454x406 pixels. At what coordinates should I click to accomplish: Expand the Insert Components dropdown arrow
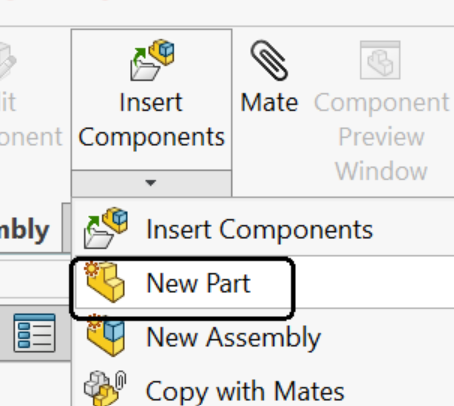tap(151, 183)
